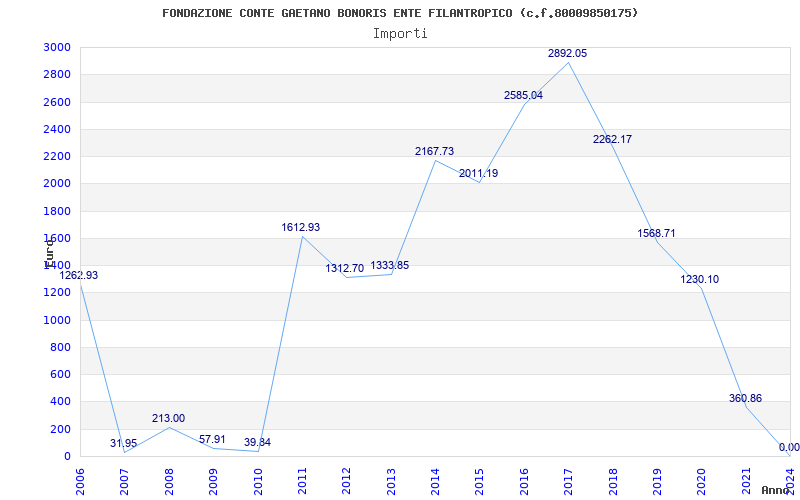Image resolution: width=800 pixels, height=500 pixels.
Task: Select the 1333.85 data label
Action: coord(390,266)
